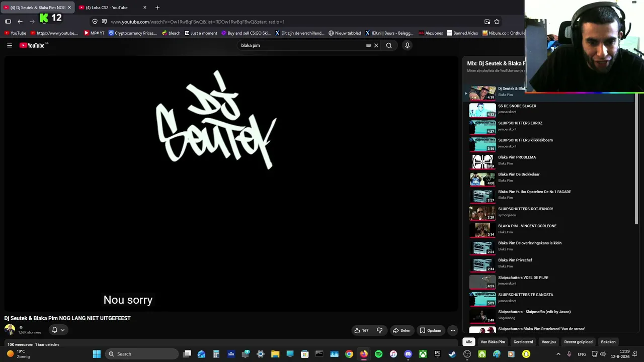Image resolution: width=644 pixels, height=362 pixels.
Task: Open the 'MP# YT' bookmark
Action: tap(94, 33)
